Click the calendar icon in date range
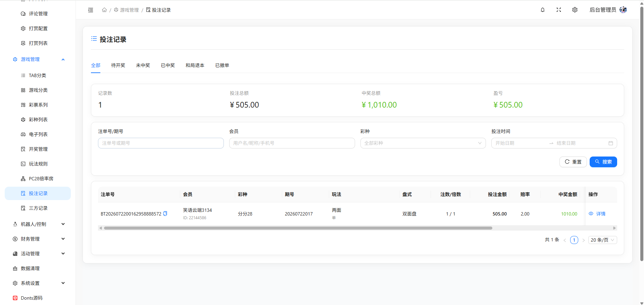The height and width of the screenshot is (305, 644). coord(611,143)
